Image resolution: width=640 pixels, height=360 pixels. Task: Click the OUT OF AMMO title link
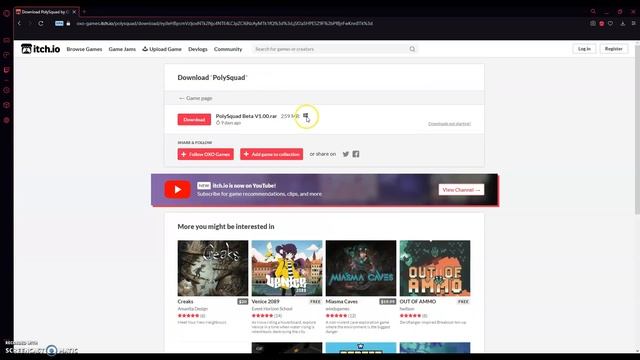[x=418, y=302]
